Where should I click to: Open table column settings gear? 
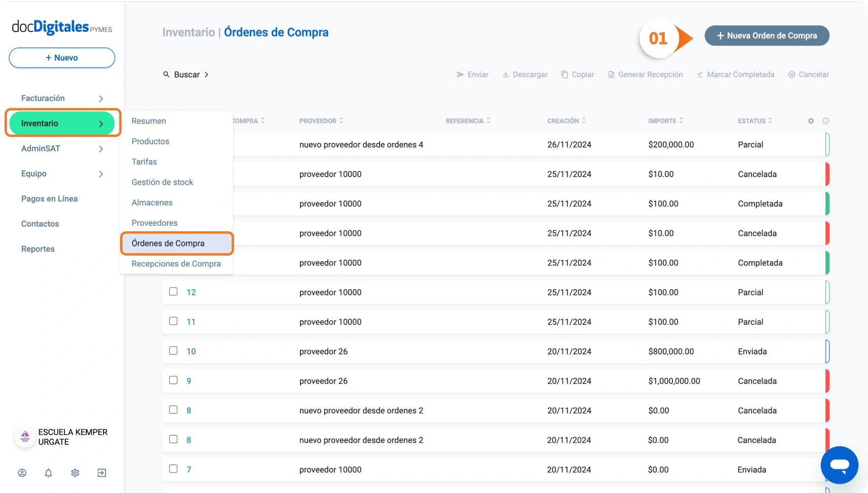point(811,121)
